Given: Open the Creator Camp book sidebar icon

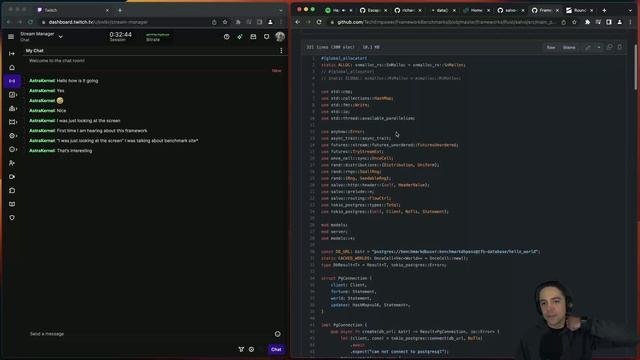Looking at the screenshot, I should [x=12, y=204].
